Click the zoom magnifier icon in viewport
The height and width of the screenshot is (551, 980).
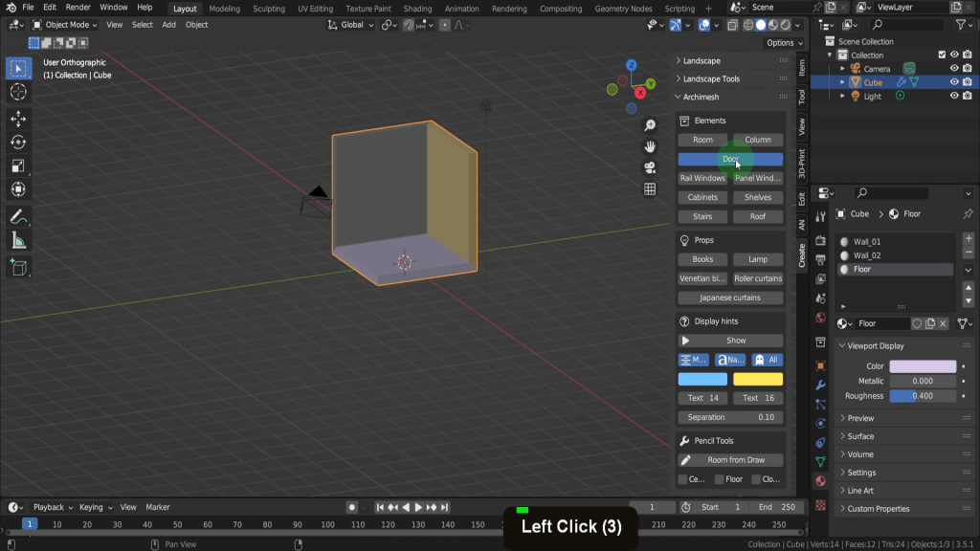tap(650, 125)
